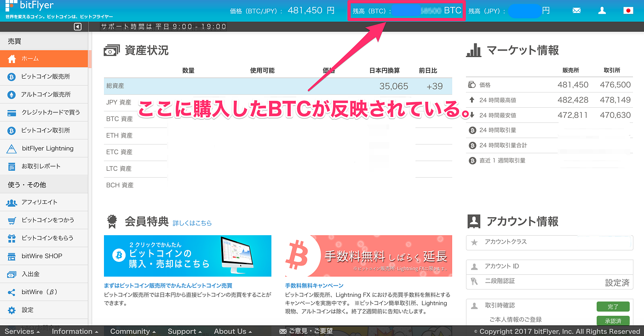Click the 直近 1 週間取引量 market row
The width and height of the screenshot is (644, 336).
point(550,161)
